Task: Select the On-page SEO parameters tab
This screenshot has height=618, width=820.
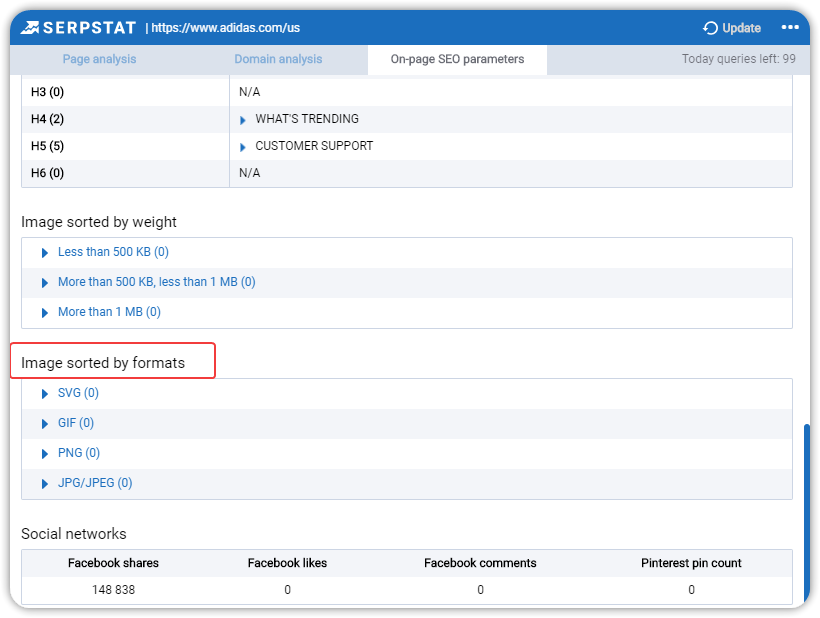Action: [458, 60]
